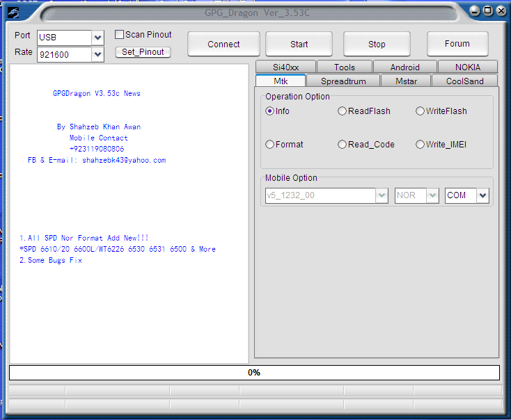This screenshot has height=420, width=511.
Task: Pick the Format radio option
Action: (x=269, y=144)
